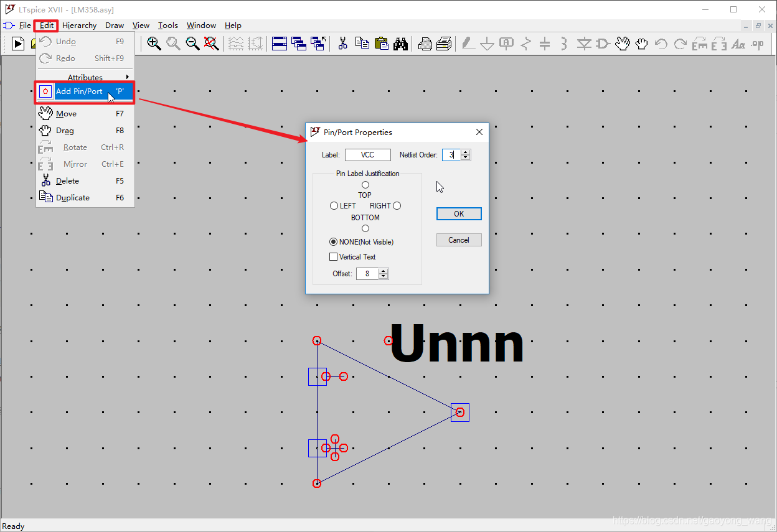The image size is (777, 532).
Task: Open the Window menu
Action: pyautogui.click(x=201, y=26)
